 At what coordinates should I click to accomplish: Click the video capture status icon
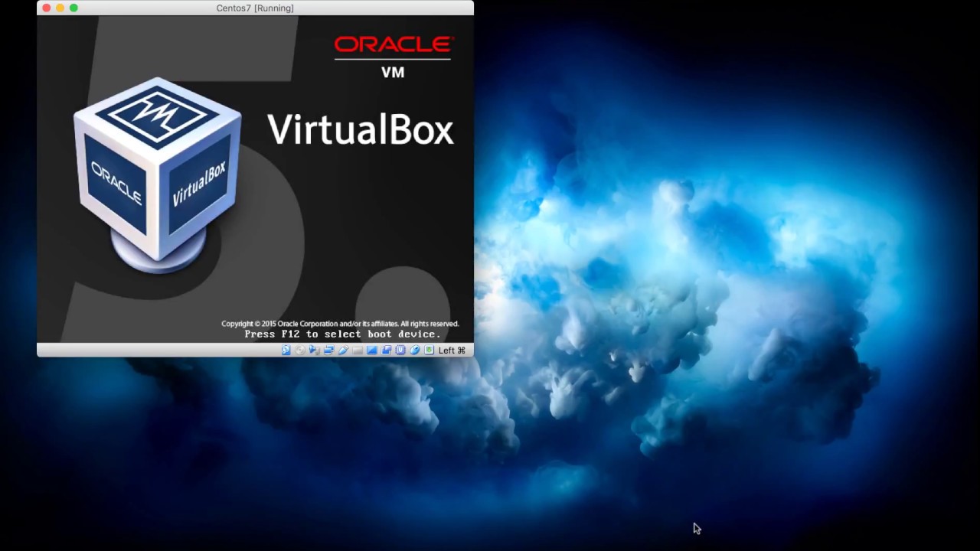click(387, 350)
